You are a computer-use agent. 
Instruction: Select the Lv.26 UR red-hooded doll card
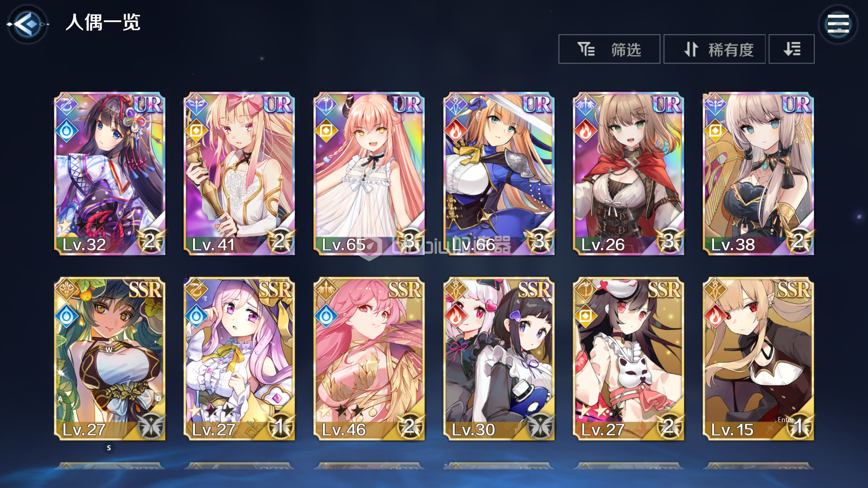click(628, 174)
